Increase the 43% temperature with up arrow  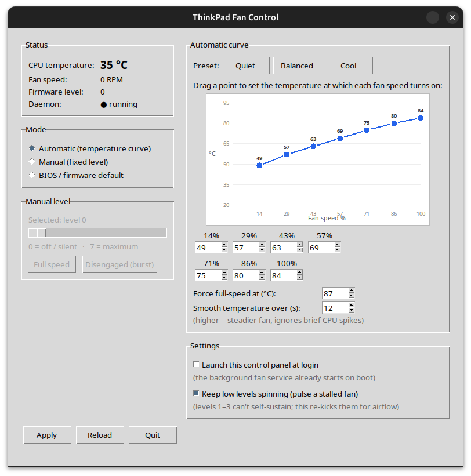(x=300, y=245)
